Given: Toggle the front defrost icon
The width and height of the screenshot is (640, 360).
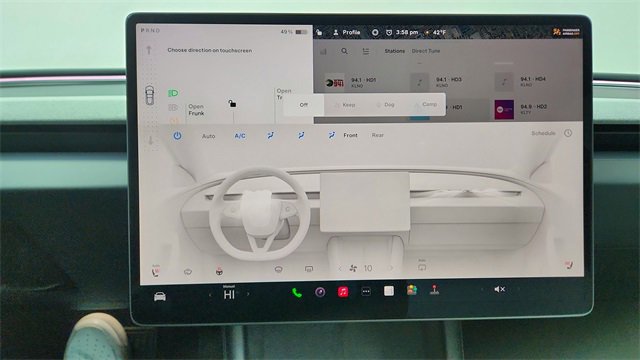Looking at the screenshot, I should click(279, 269).
